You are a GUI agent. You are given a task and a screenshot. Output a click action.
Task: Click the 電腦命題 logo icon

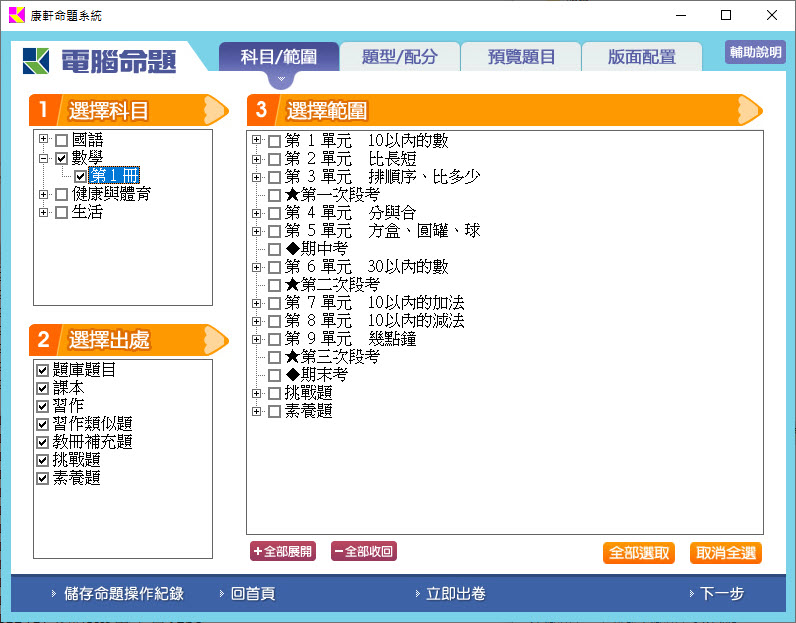tap(36, 61)
